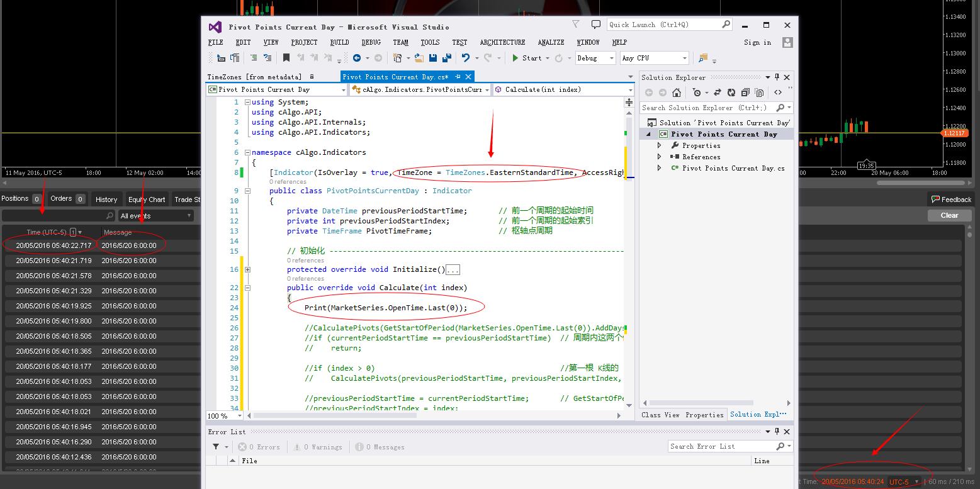
Task: Click the Search Error List field
Action: coord(730,446)
